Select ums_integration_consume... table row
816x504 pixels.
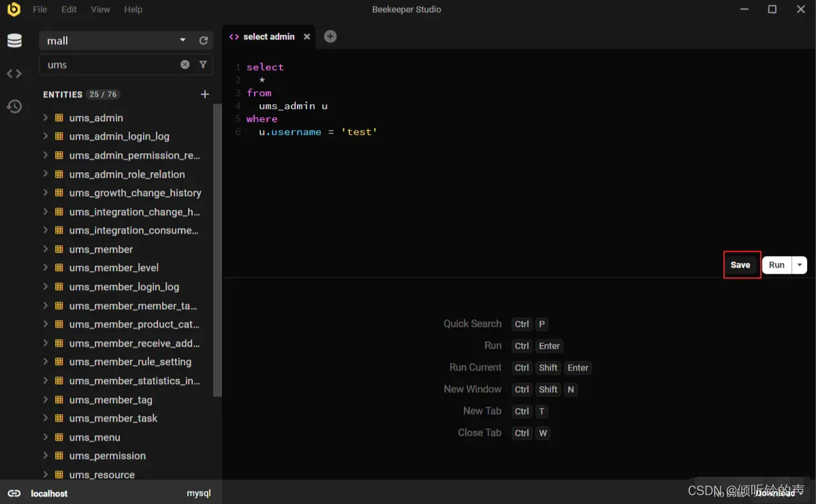coord(127,230)
